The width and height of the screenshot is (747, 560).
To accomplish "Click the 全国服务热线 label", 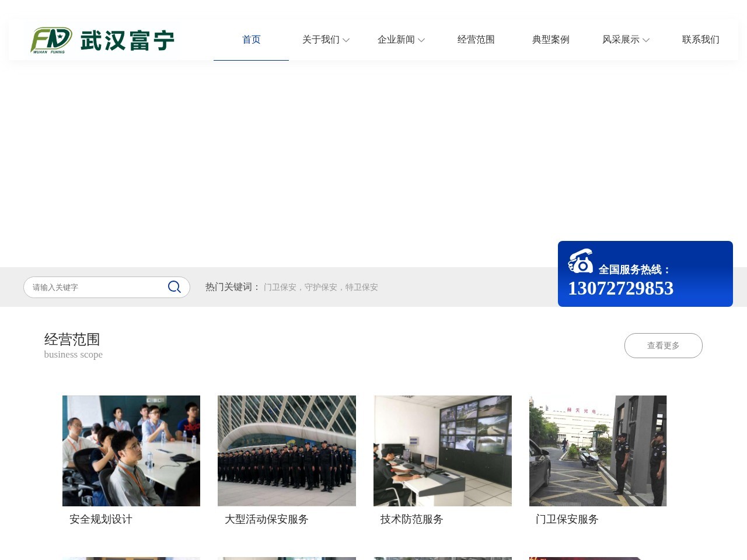I will (x=635, y=269).
